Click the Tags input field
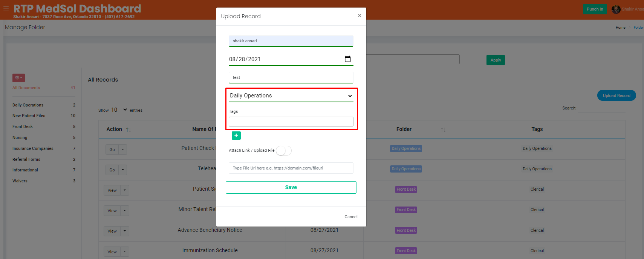644x259 pixels. click(291, 122)
